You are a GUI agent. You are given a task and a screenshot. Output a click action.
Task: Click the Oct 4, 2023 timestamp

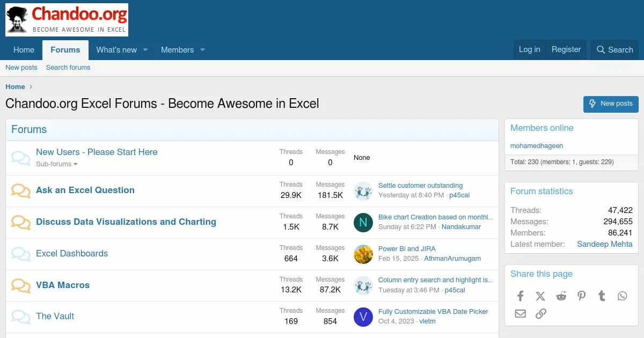click(396, 321)
